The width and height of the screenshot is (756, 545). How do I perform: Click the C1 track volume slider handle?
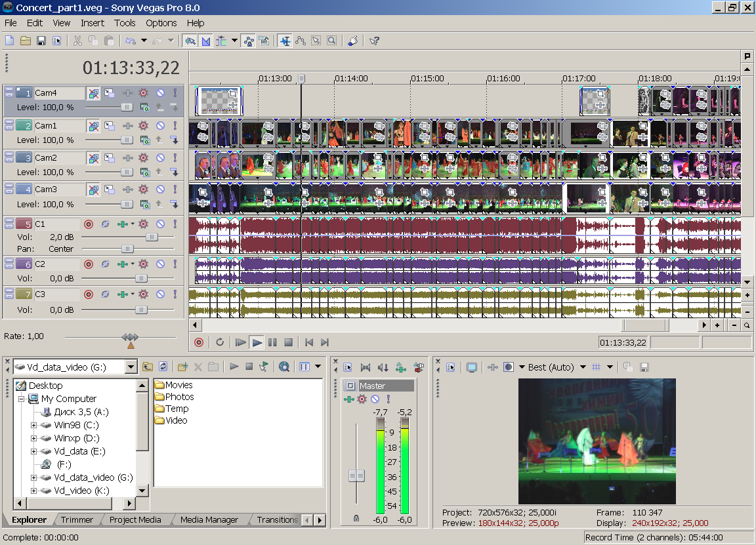[152, 237]
